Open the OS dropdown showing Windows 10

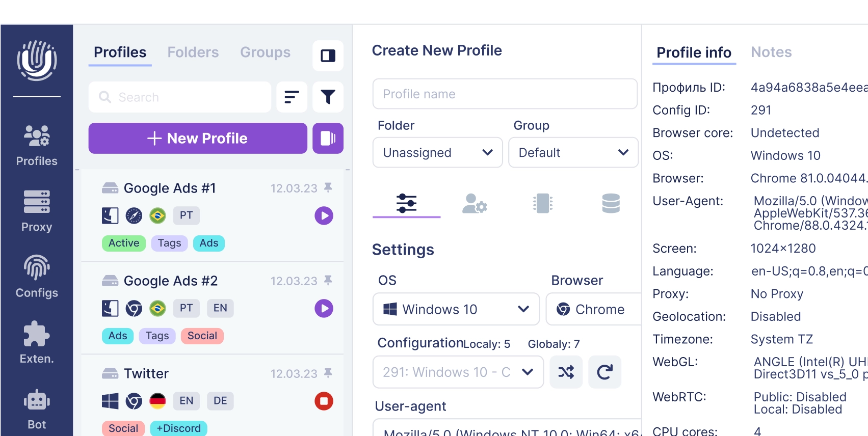(455, 309)
